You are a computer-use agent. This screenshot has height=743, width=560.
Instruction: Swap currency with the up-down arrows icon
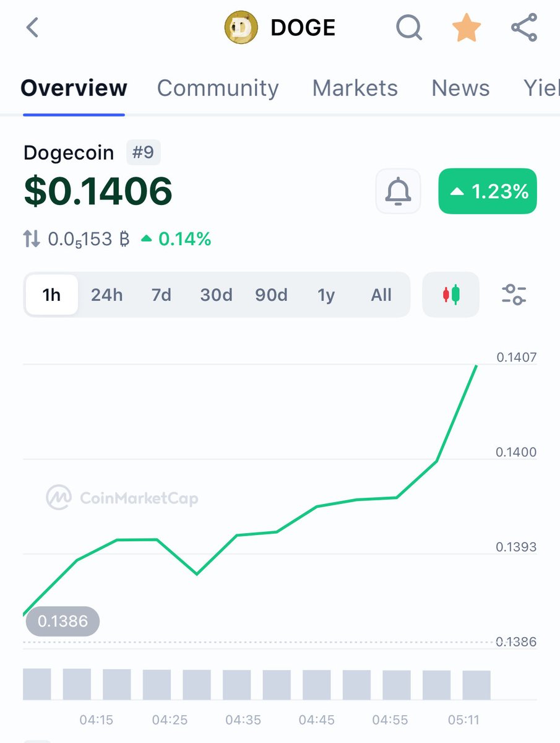click(32, 239)
